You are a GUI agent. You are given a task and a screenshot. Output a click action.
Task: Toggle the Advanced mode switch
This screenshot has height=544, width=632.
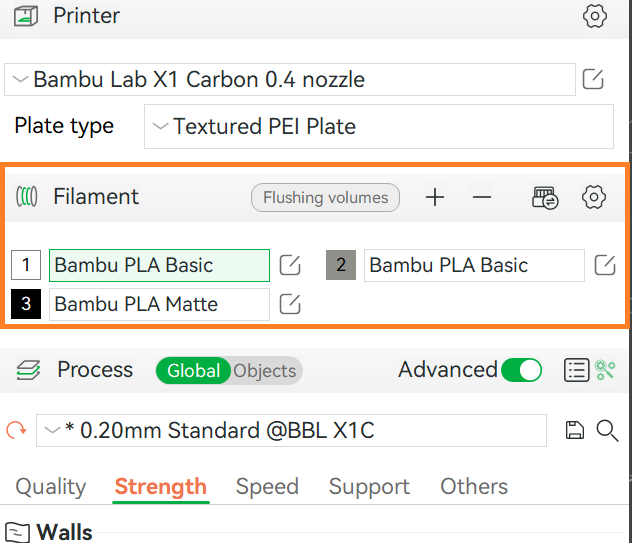pyautogui.click(x=521, y=370)
